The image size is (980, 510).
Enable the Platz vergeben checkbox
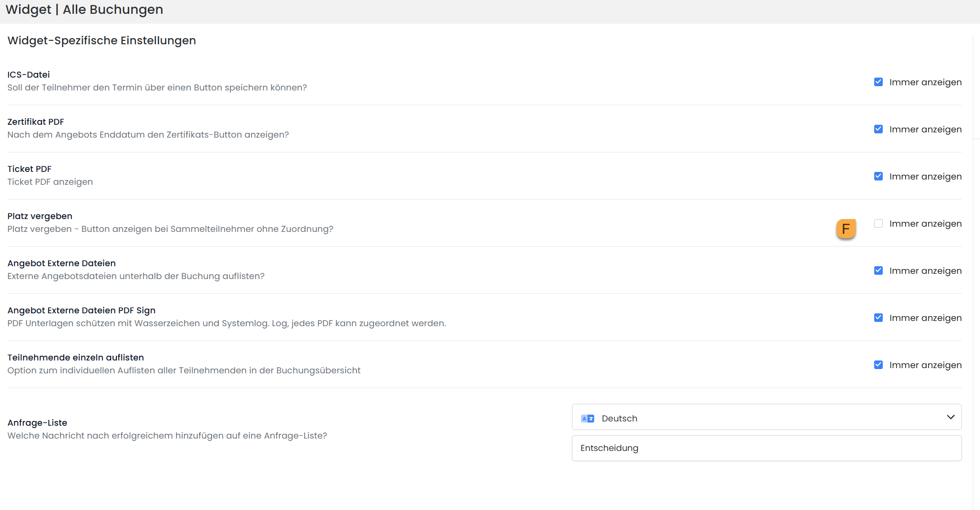tap(878, 223)
